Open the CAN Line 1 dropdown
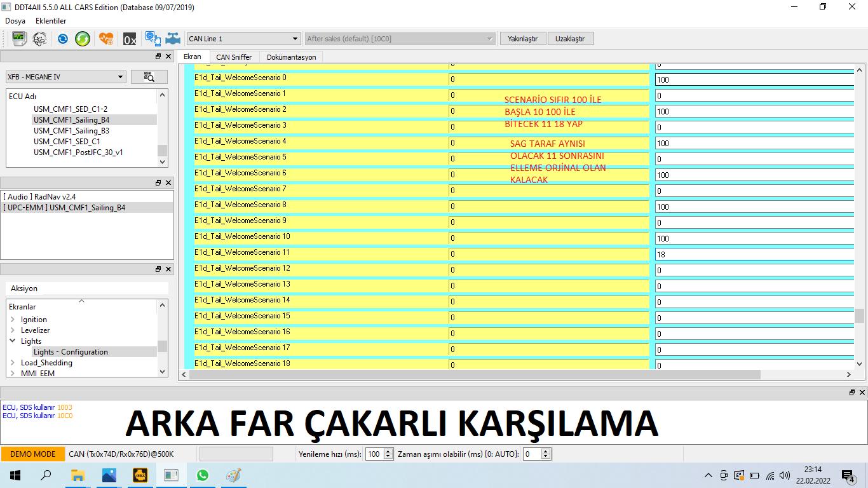 243,39
